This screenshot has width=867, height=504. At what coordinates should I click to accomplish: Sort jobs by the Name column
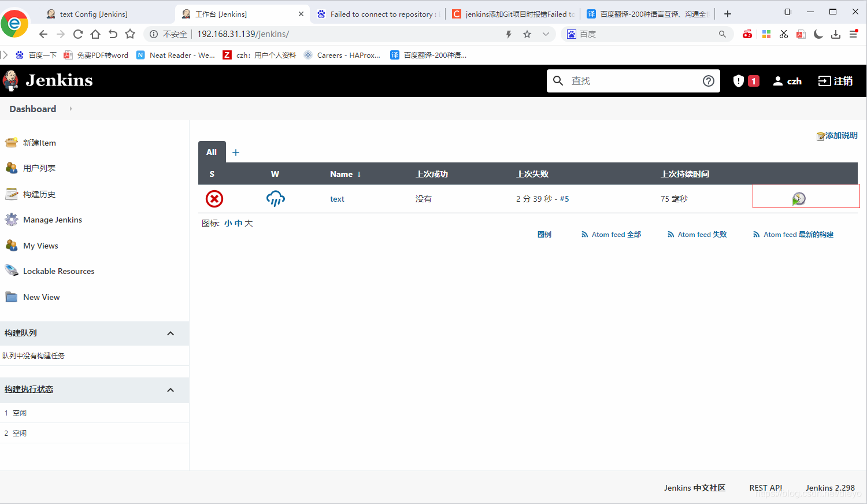(x=345, y=174)
